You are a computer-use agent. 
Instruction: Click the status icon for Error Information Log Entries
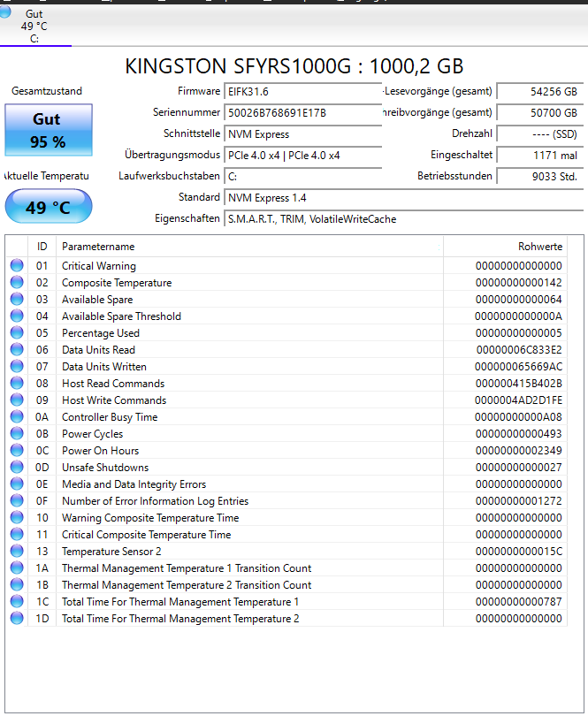17,500
